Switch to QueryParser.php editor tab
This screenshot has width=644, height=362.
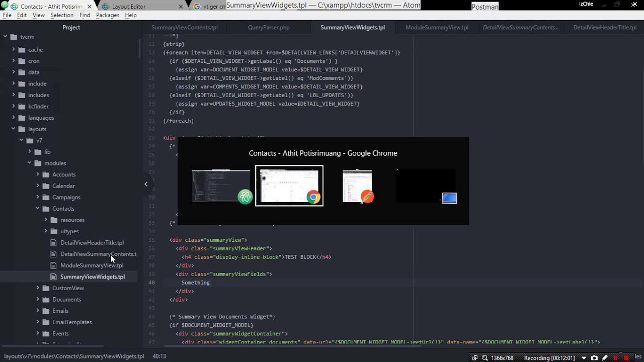269,27
